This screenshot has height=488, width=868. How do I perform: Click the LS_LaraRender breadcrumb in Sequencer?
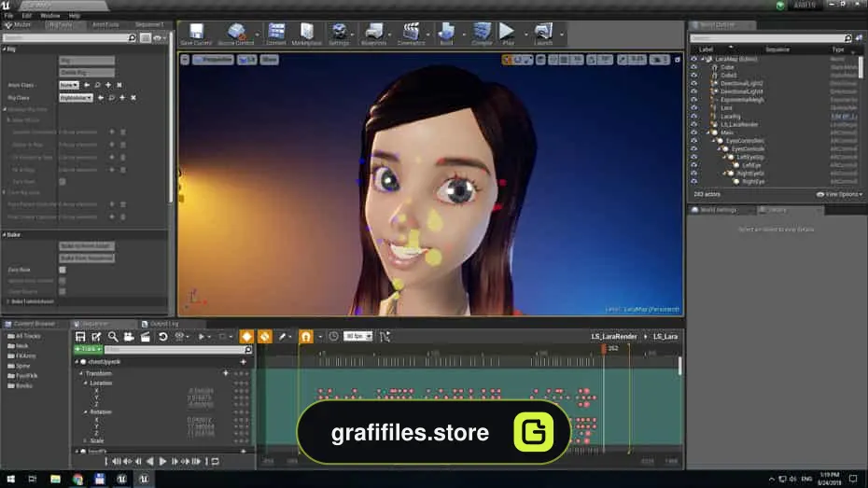click(614, 337)
